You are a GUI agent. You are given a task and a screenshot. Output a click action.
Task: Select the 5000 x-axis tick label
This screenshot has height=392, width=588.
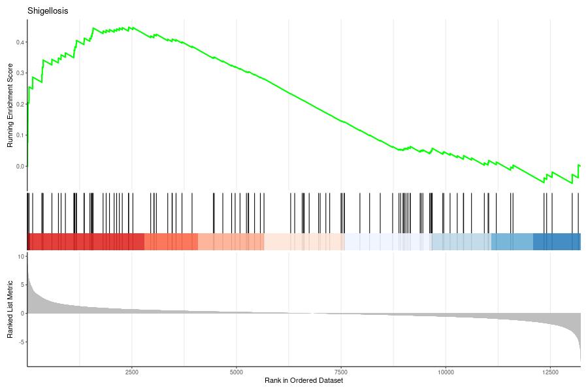pos(237,372)
